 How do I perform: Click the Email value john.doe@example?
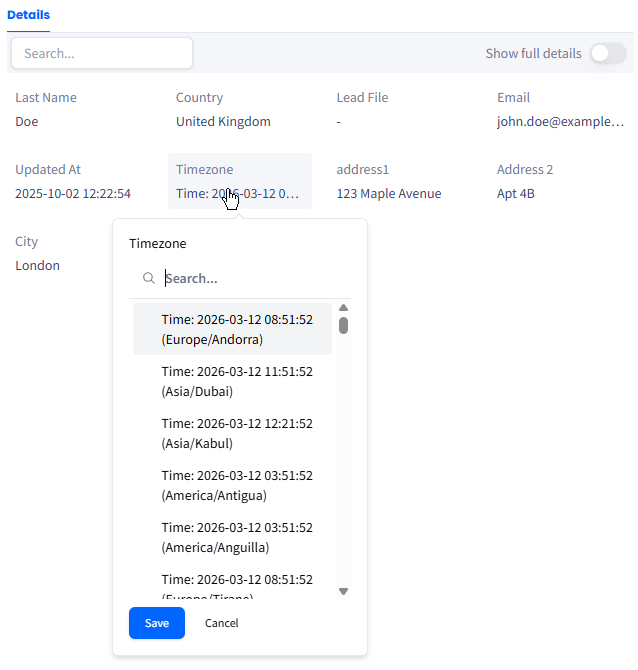pos(560,122)
